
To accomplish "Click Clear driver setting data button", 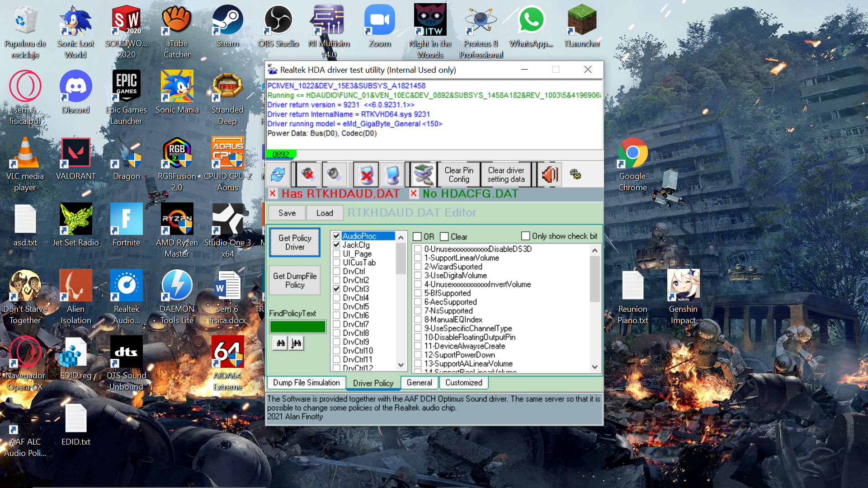I will tap(506, 174).
